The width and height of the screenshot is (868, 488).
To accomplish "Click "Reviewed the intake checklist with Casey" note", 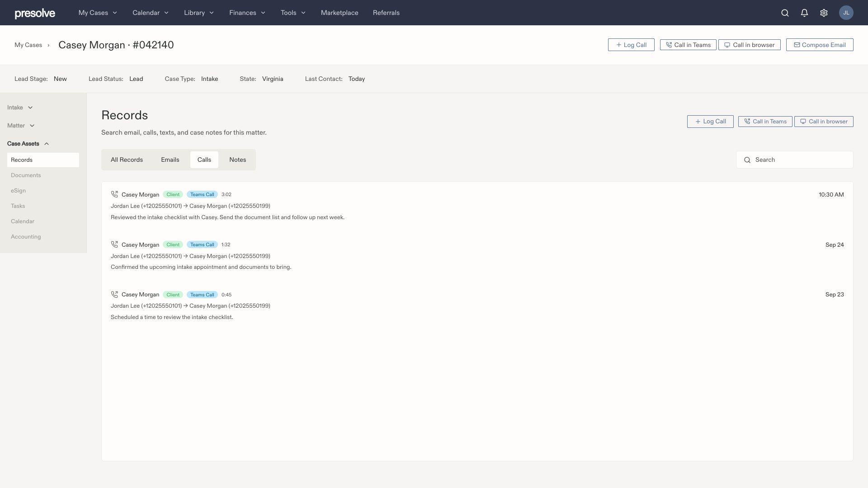I will click(227, 217).
